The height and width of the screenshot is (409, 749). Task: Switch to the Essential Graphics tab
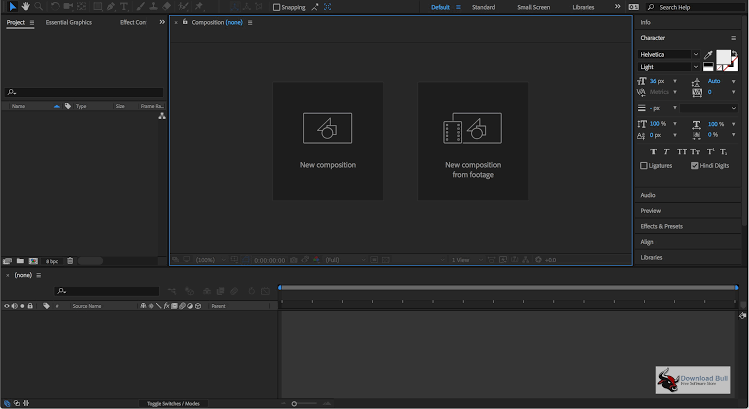pyautogui.click(x=69, y=22)
